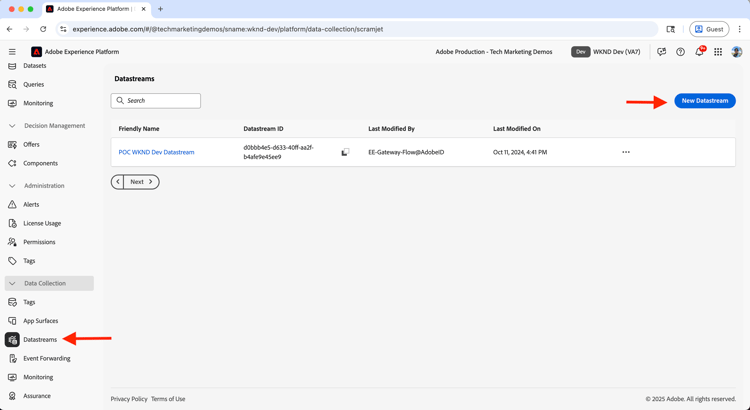Select Datastreams in the sidebar
This screenshot has width=750, height=410.
(40, 340)
